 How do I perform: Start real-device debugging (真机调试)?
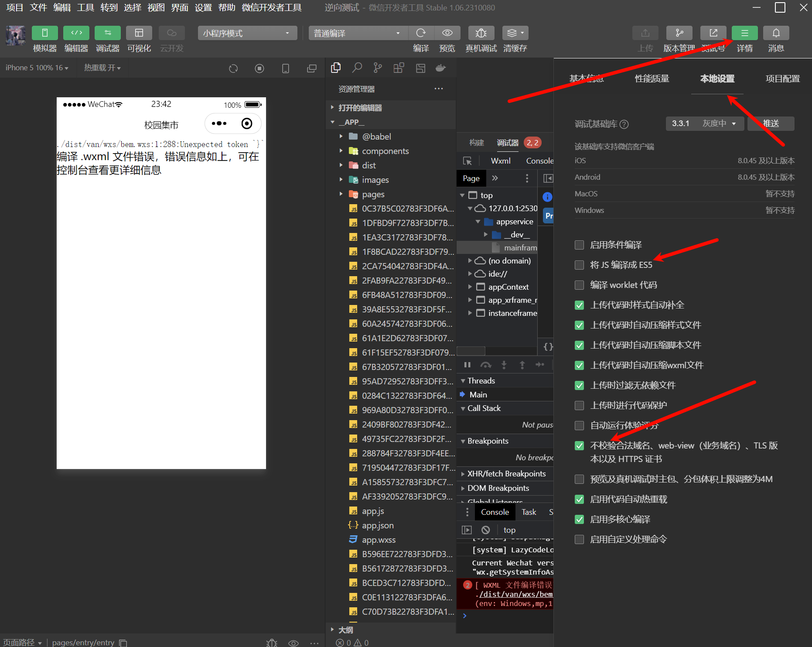tap(481, 33)
